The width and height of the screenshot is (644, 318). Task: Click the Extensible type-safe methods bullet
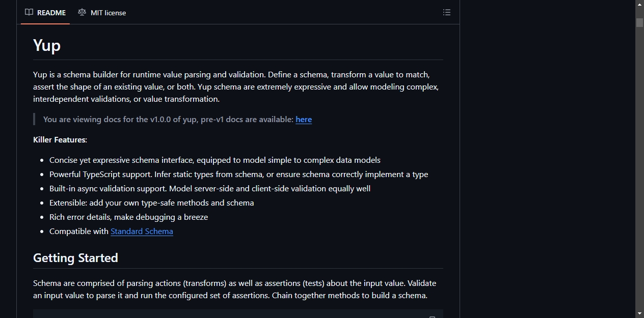151,203
